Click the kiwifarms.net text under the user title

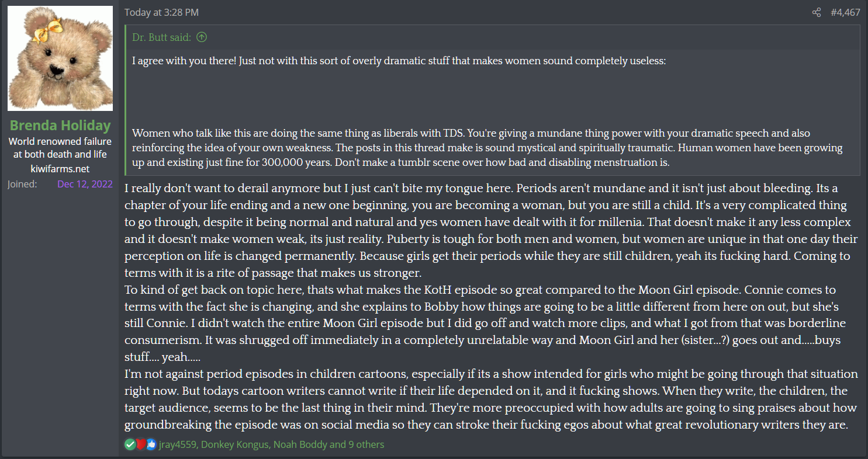60,168
